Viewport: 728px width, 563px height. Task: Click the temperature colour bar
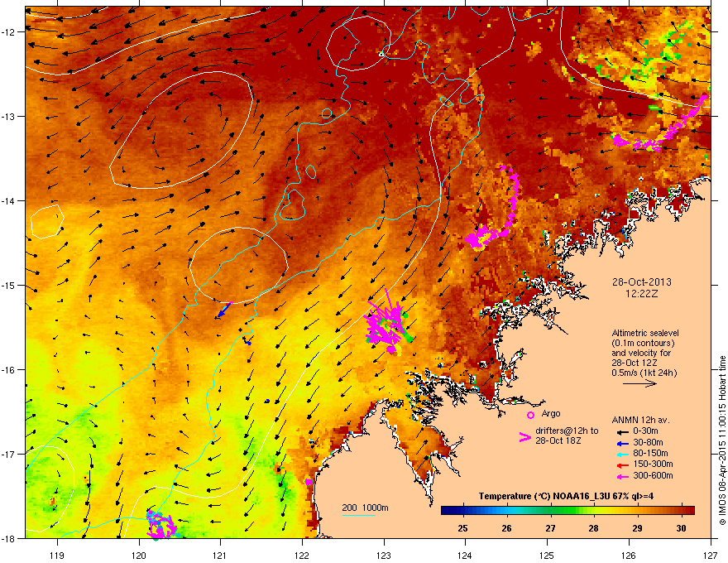coord(568,511)
